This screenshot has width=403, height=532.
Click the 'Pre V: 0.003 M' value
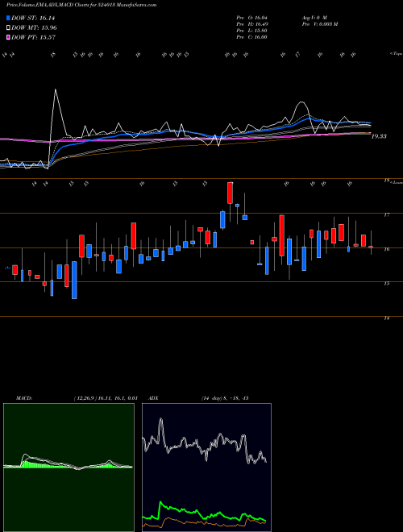point(319,23)
